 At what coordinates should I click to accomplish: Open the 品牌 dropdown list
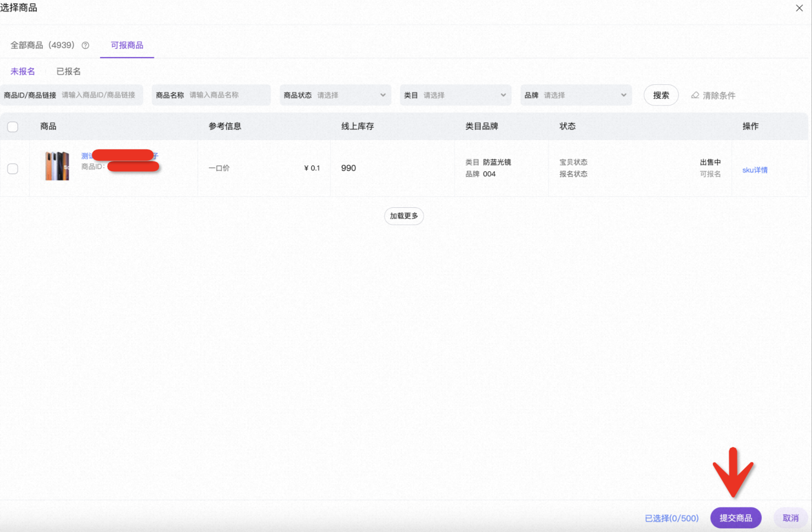[x=576, y=95]
